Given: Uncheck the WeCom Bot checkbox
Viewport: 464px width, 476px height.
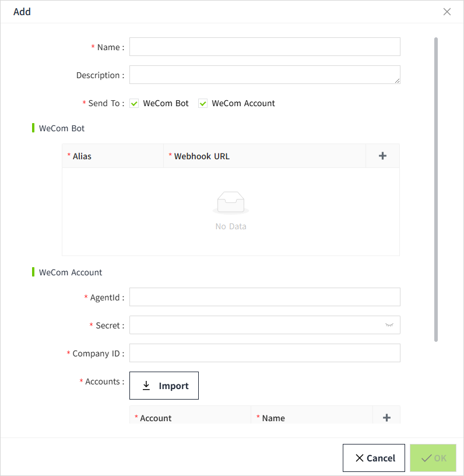Looking at the screenshot, I should coord(134,103).
